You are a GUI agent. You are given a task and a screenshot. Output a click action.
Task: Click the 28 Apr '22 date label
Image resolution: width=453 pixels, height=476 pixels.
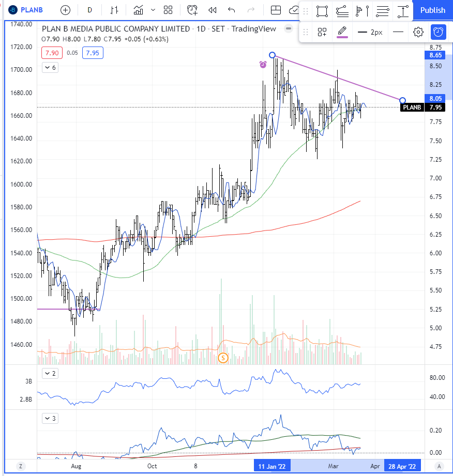[x=402, y=466]
